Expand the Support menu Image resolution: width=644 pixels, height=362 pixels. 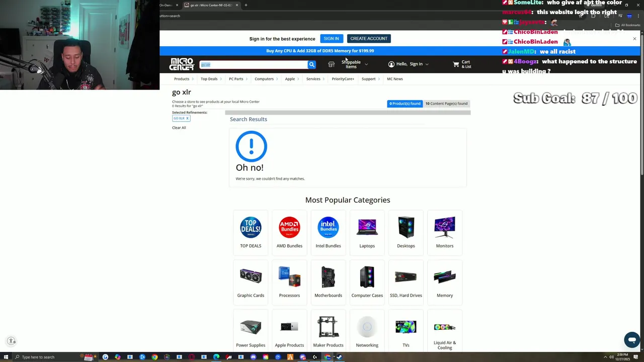point(370,79)
